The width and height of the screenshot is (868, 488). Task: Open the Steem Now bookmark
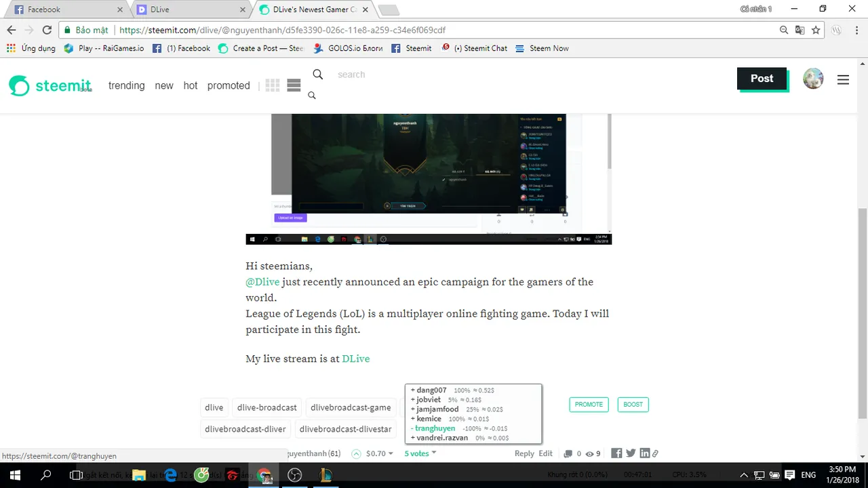point(542,48)
